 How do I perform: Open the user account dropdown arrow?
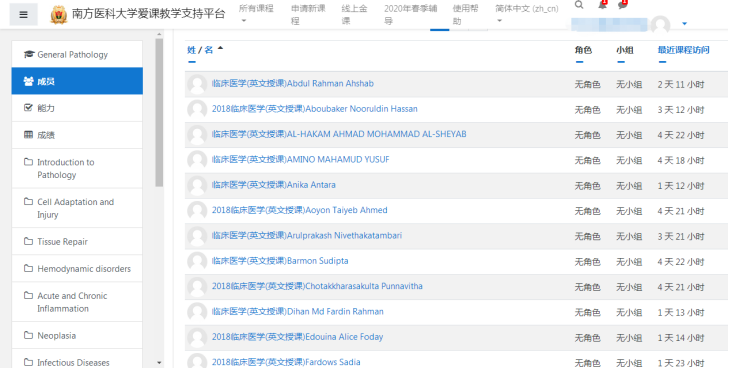click(684, 24)
